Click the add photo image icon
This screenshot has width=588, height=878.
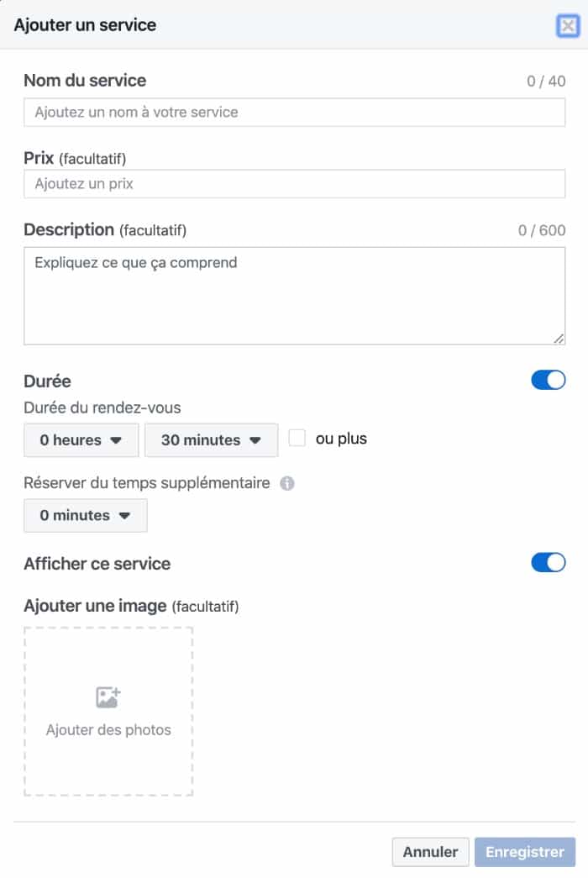coord(108,697)
